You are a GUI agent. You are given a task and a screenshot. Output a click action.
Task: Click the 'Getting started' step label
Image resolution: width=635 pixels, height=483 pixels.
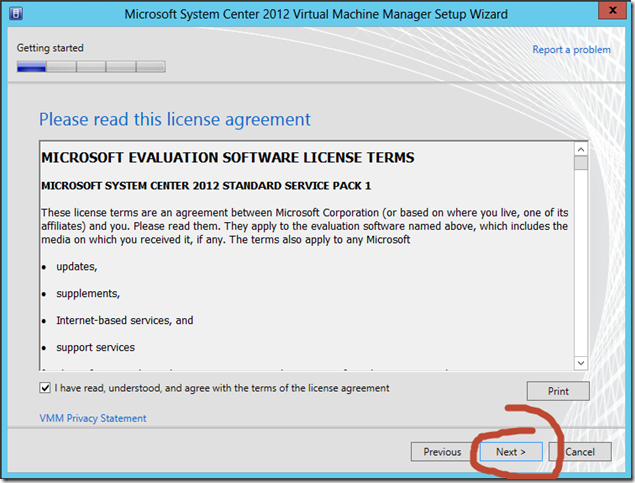click(50, 48)
